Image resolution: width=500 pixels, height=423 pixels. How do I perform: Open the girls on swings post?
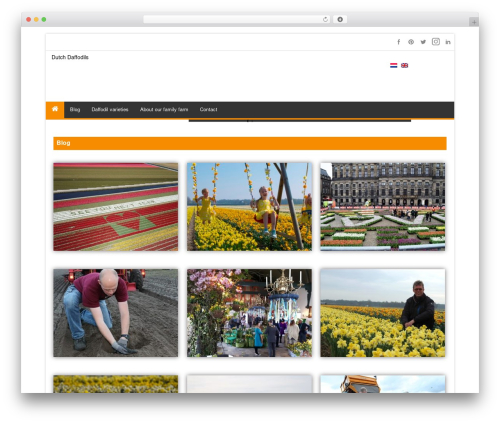tap(249, 207)
